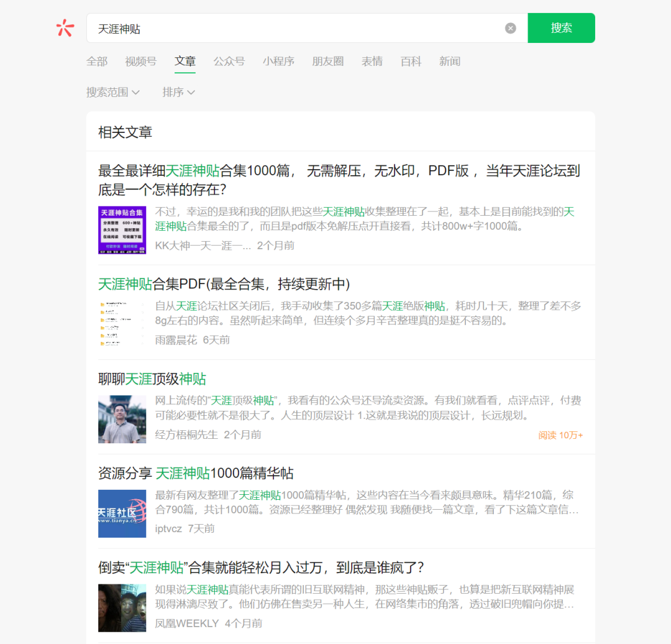Screen dimensions: 671x644
Task: Open the 表情 tab
Action: pyautogui.click(x=372, y=62)
